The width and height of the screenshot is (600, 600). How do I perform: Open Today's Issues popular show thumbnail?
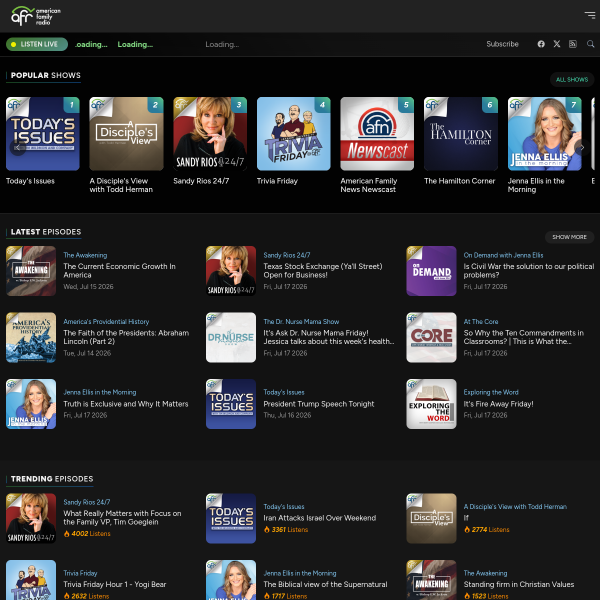pos(43,134)
